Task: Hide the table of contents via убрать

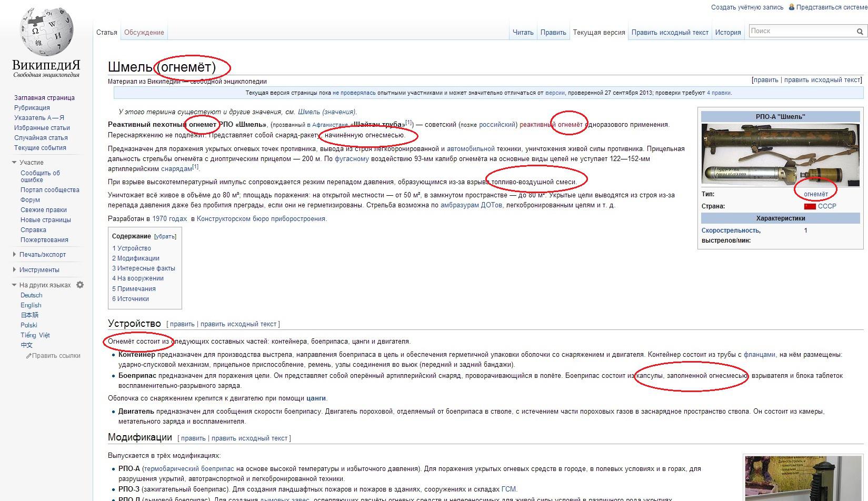Action: pos(165,237)
